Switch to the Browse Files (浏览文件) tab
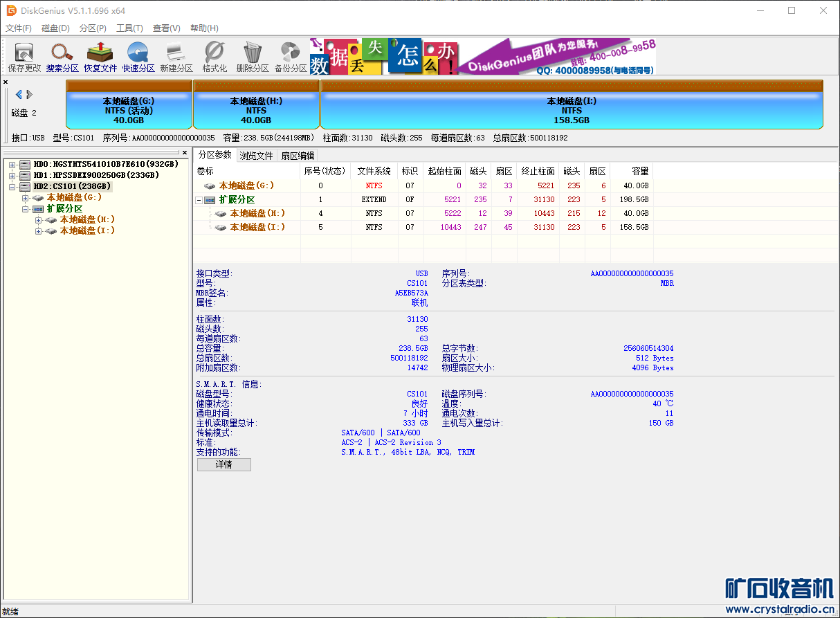840x618 pixels. (x=257, y=156)
